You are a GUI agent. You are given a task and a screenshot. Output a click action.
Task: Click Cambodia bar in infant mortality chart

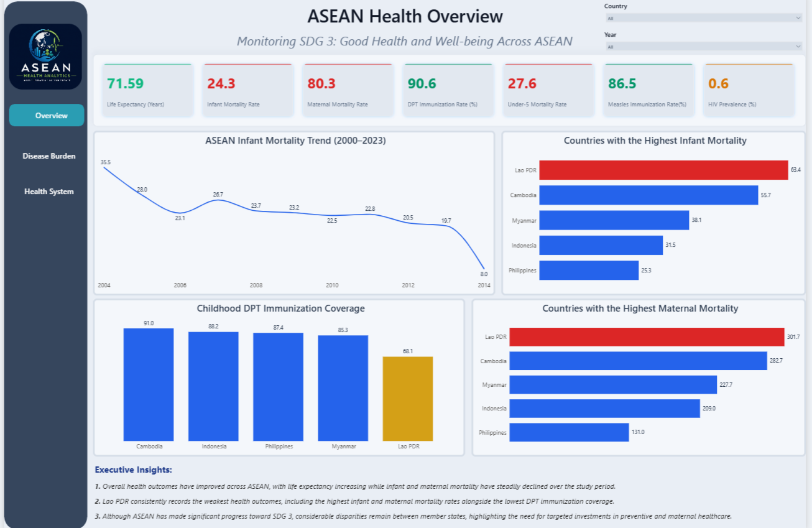click(x=648, y=195)
